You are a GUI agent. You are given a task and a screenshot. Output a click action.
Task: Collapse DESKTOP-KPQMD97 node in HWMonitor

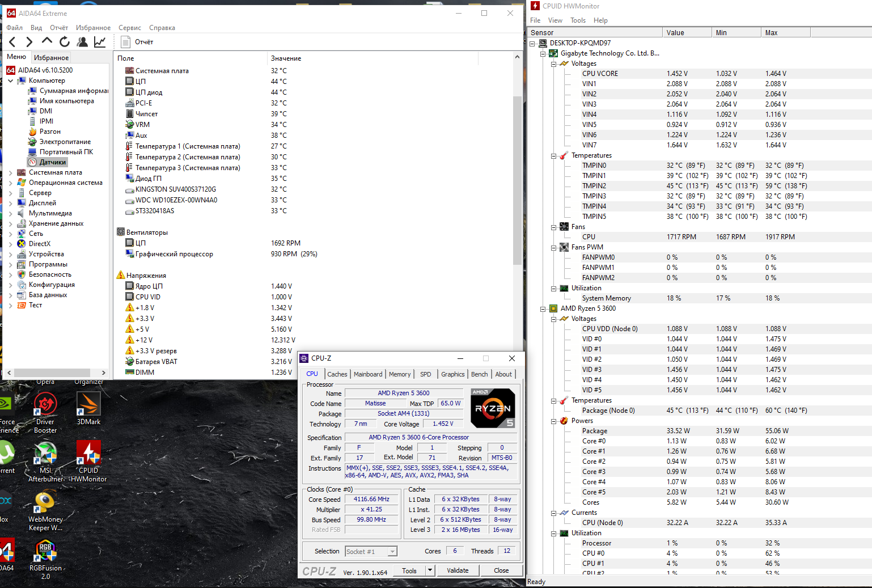point(532,43)
